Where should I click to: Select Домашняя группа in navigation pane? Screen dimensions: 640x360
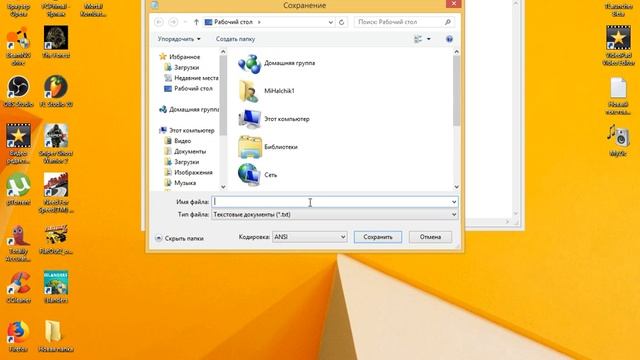pyautogui.click(x=189, y=109)
